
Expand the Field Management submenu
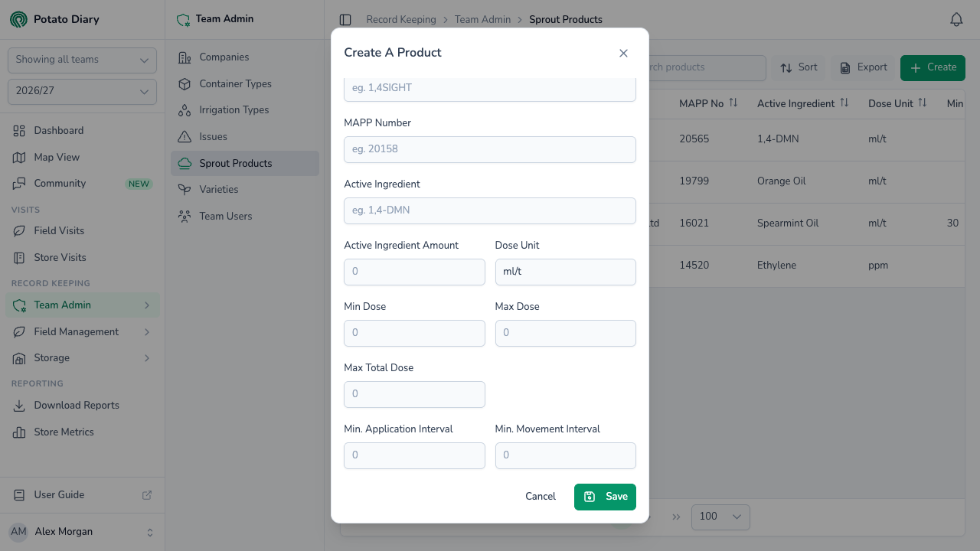[x=147, y=332]
